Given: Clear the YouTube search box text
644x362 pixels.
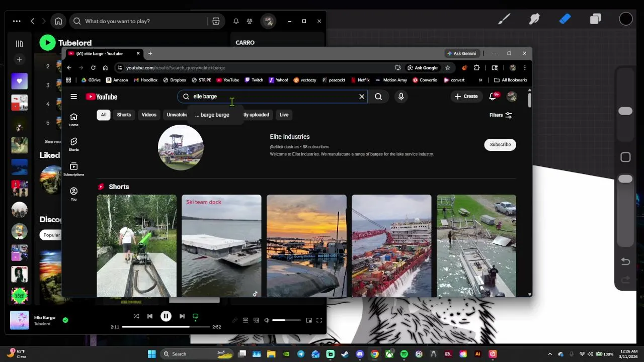Looking at the screenshot, I should tap(362, 97).
